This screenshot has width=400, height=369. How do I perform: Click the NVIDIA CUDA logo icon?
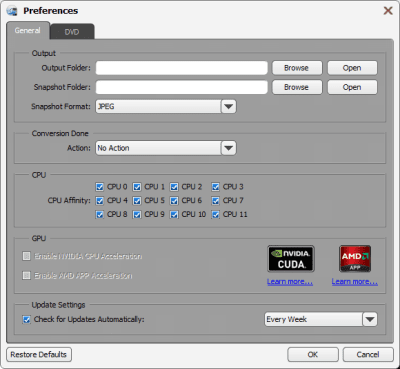pyautogui.click(x=291, y=259)
